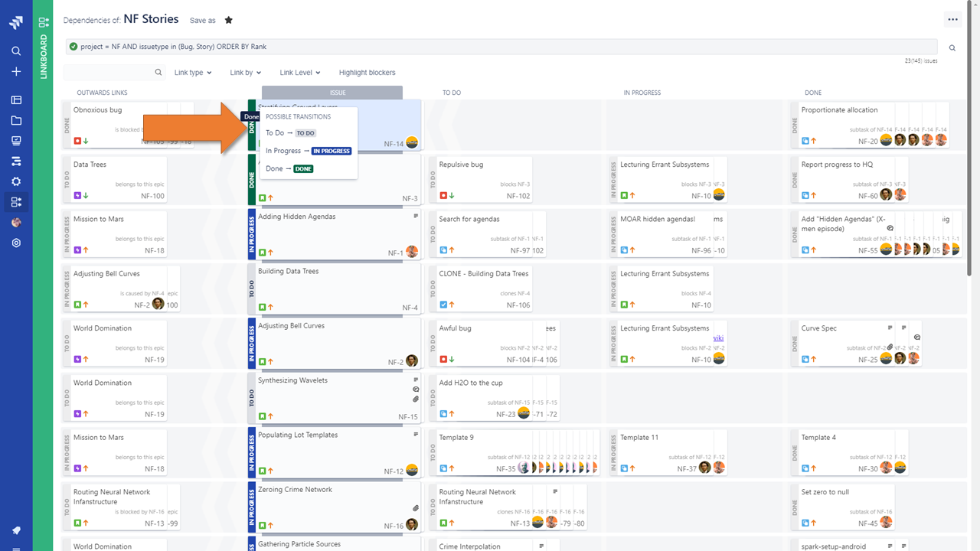980x551 pixels.
Task: Open the Projects folder icon in sidebar
Action: (x=16, y=120)
